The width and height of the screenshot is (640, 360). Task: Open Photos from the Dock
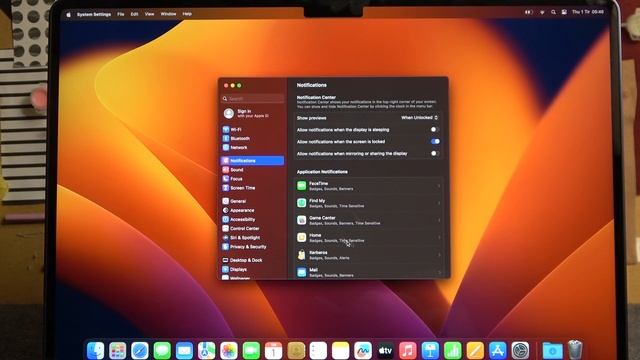[229, 350]
